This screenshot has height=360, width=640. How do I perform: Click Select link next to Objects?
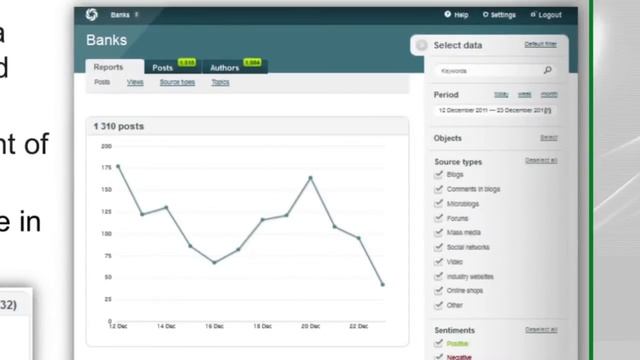pos(549,138)
